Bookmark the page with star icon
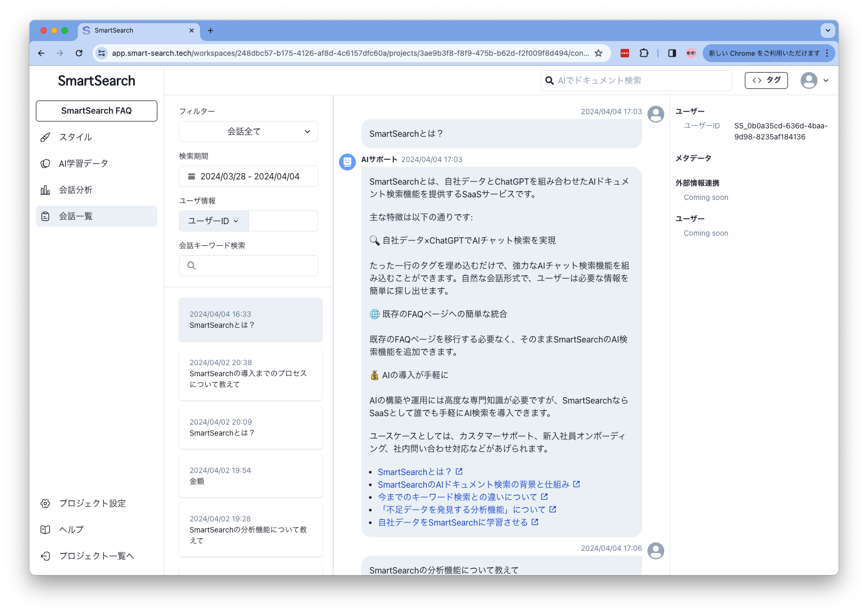 [598, 53]
